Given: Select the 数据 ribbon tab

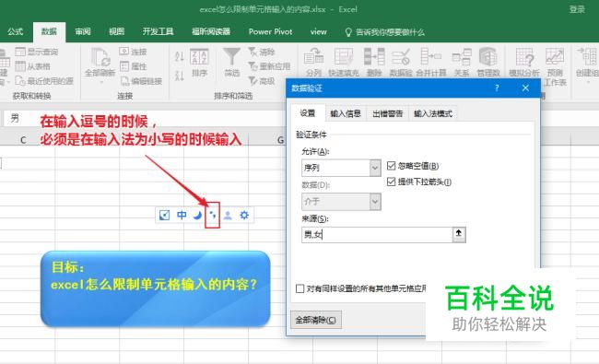Looking at the screenshot, I should [49, 31].
